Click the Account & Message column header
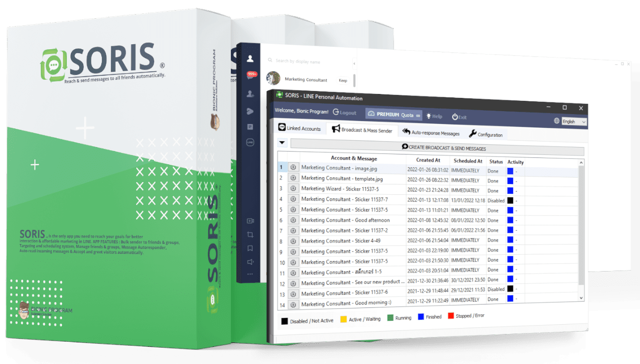 pyautogui.click(x=353, y=158)
